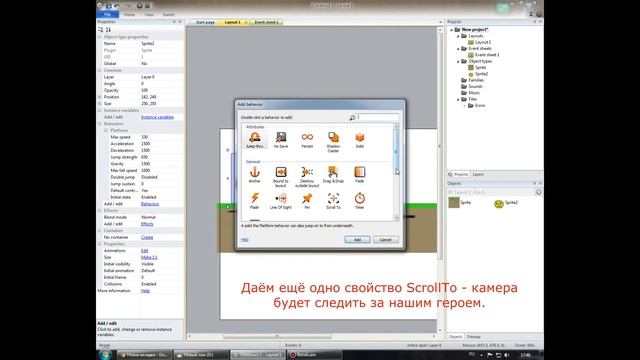Click the search magnifier in Add behavior dialog

pyautogui.click(x=352, y=118)
